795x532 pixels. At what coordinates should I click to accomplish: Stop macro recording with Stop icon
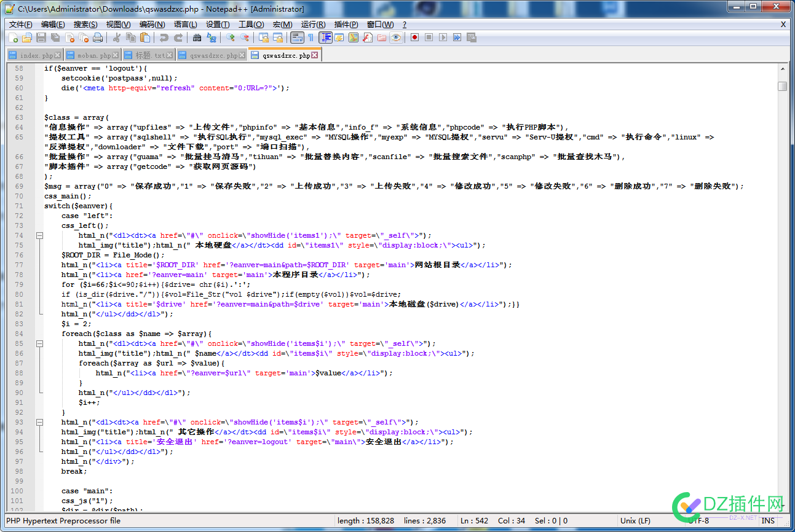tap(429, 37)
